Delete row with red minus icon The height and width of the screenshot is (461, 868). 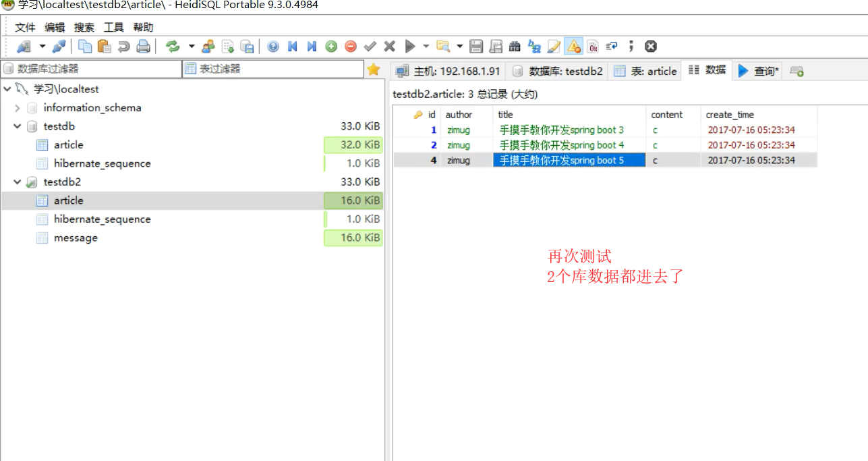(x=351, y=47)
